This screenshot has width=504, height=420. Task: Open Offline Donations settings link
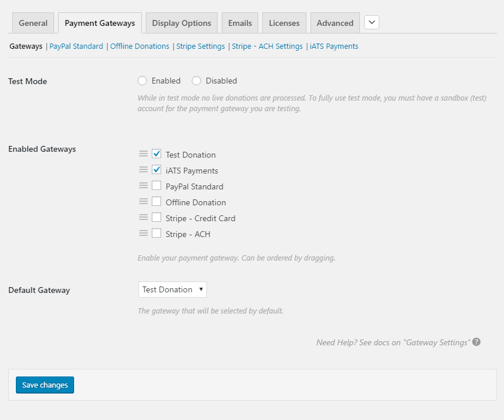tap(139, 46)
